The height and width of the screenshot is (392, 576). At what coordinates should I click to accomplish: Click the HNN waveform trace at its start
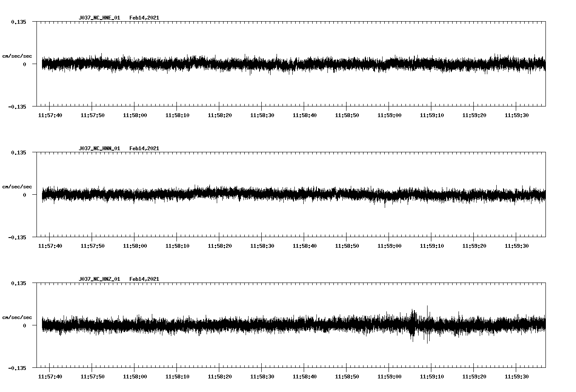(42, 194)
